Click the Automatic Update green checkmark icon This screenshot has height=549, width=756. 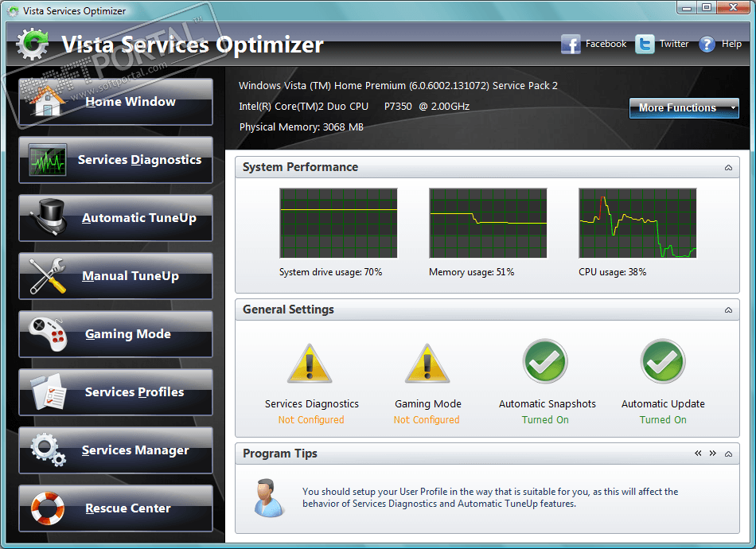click(x=663, y=361)
